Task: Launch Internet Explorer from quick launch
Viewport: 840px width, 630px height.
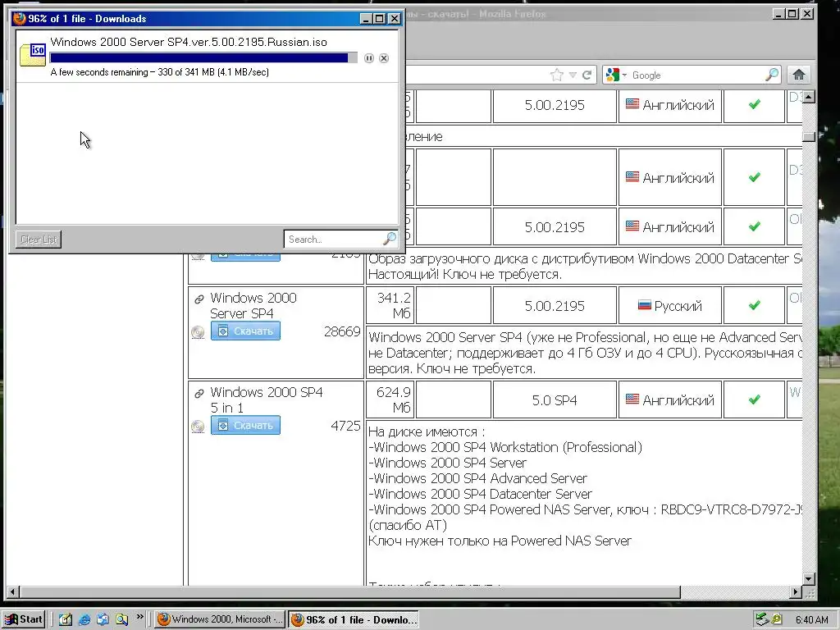Action: click(x=84, y=619)
